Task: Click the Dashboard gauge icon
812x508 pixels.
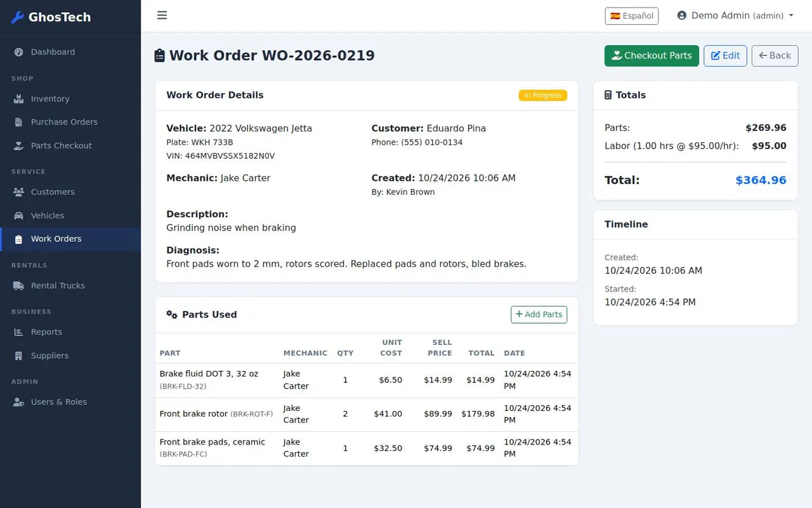Action: coord(18,52)
